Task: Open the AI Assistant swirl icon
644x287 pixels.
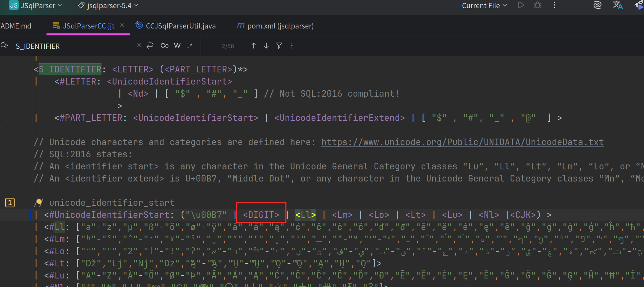Action: (x=597, y=5)
